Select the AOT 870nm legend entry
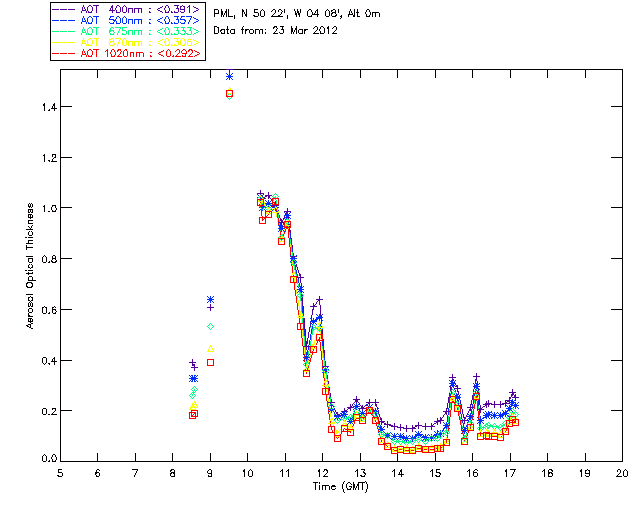The image size is (640, 512). click(x=127, y=42)
